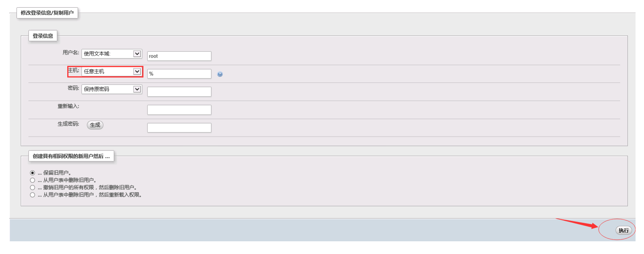Click the username field containing root
The image size is (644, 254).
(x=179, y=56)
